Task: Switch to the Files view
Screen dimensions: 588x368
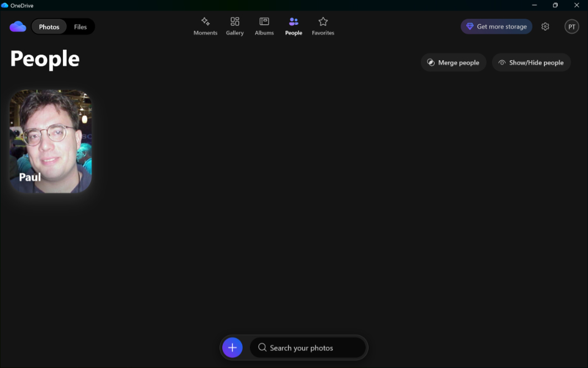Action: point(81,26)
